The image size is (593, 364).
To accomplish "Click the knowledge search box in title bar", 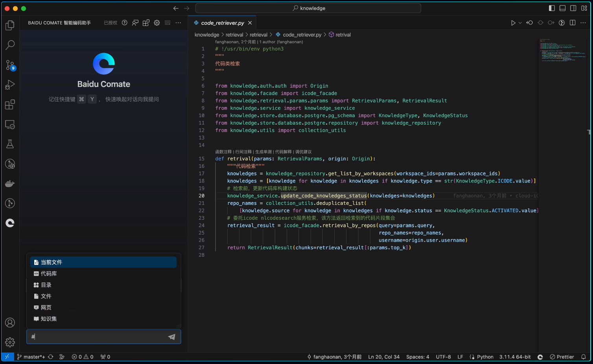I will click(x=308, y=8).
